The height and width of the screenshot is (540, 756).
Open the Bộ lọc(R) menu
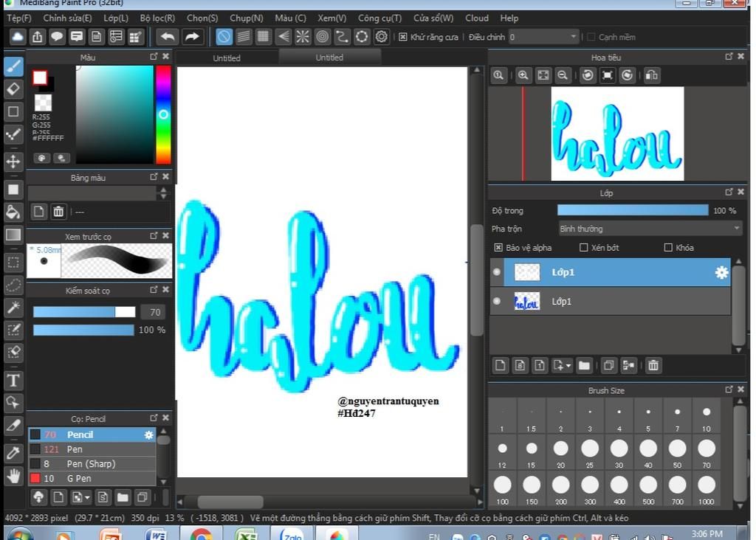coord(158,18)
